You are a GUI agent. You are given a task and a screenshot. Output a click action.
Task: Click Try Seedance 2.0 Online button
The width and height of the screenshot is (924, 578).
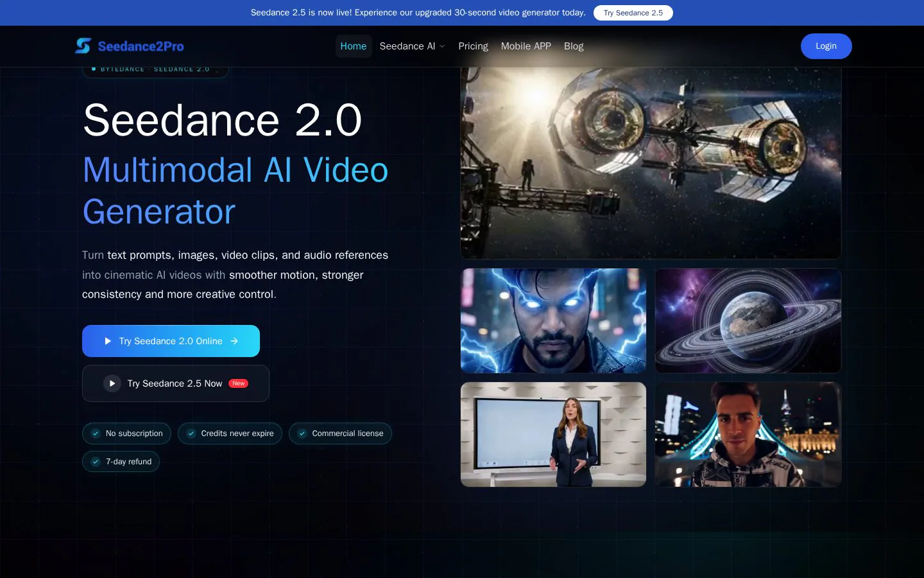pyautogui.click(x=171, y=341)
